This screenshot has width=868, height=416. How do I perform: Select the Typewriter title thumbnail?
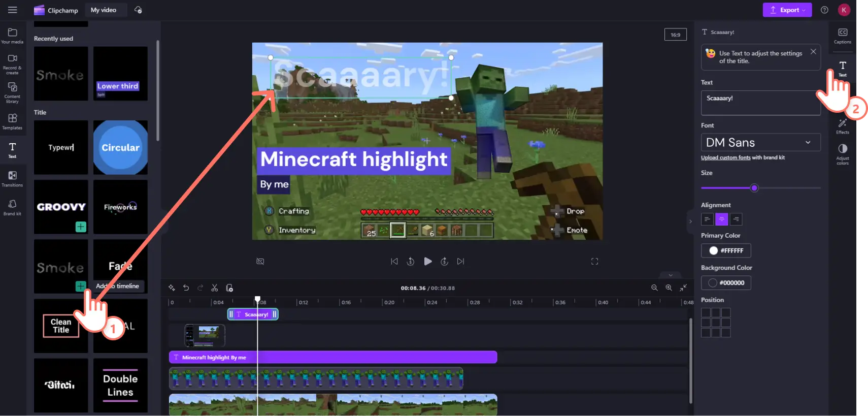[61, 147]
